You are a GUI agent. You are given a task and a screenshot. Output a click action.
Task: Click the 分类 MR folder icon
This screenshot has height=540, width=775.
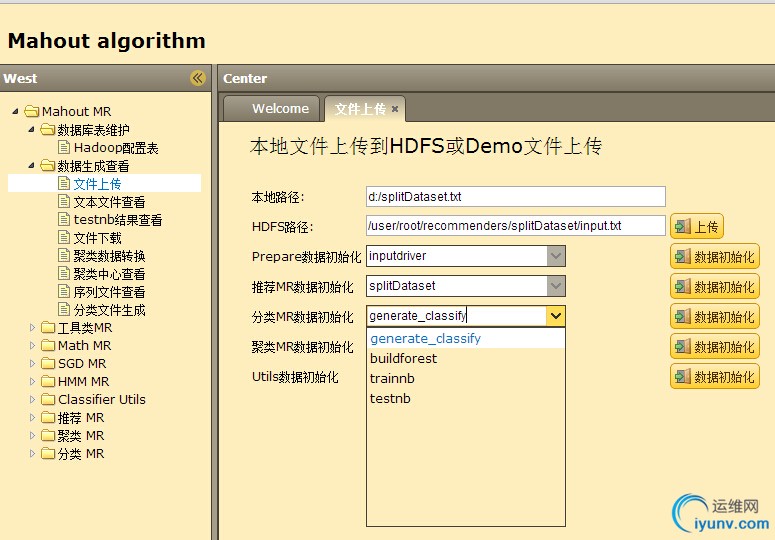point(48,453)
